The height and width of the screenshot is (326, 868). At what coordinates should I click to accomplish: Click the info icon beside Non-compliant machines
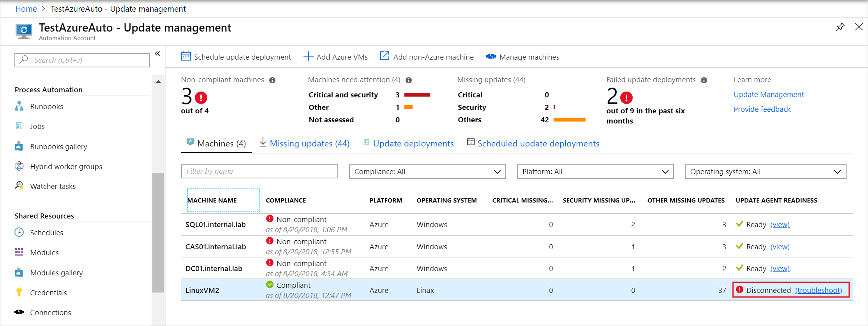point(272,80)
